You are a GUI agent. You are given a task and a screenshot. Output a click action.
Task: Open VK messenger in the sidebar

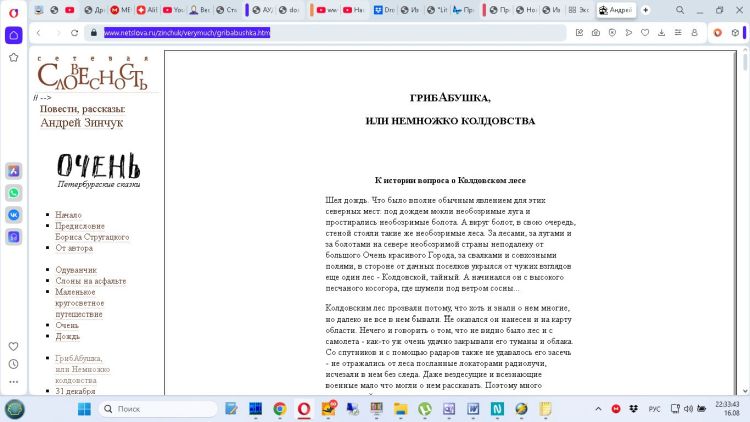(x=13, y=215)
